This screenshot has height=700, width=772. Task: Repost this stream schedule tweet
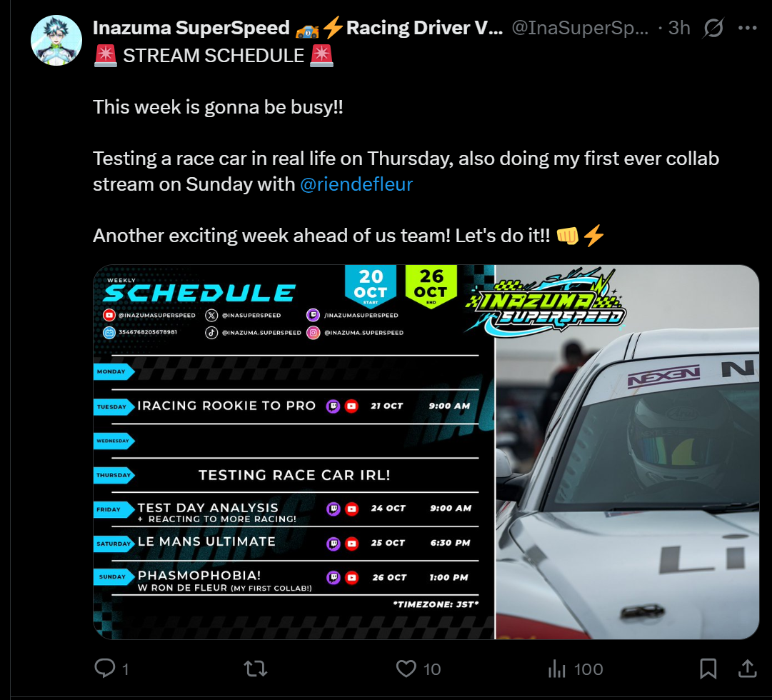click(256, 669)
